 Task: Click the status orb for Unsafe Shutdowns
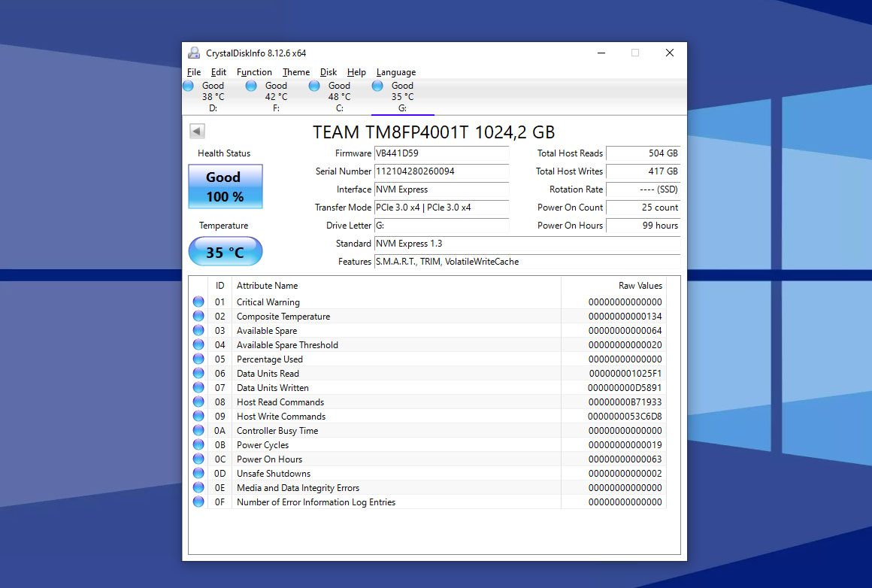pos(198,473)
